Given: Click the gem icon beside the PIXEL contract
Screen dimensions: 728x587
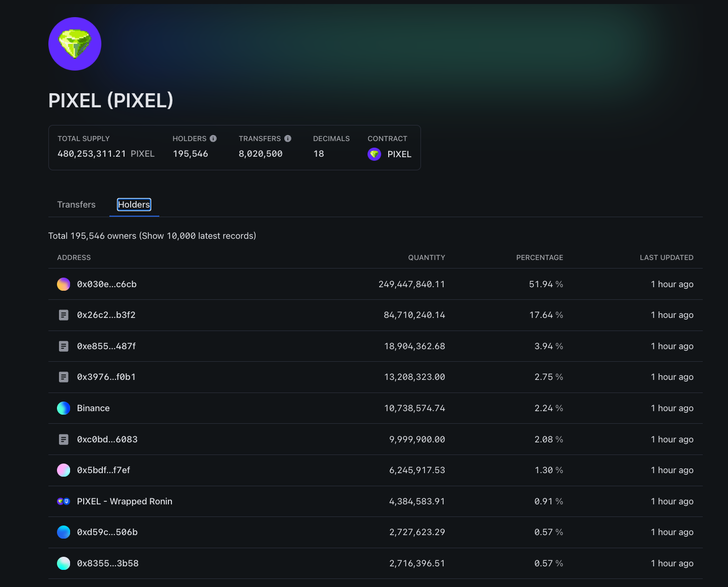Looking at the screenshot, I should point(374,154).
